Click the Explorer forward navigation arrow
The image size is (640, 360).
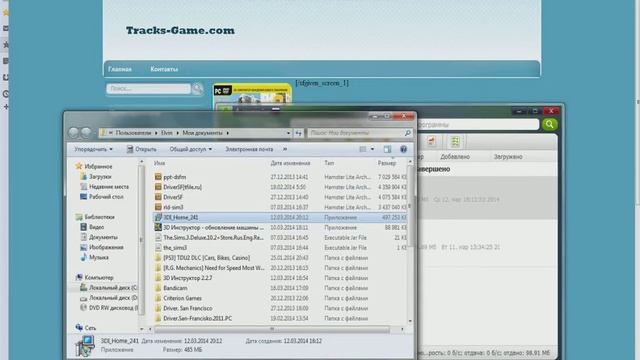(86, 133)
